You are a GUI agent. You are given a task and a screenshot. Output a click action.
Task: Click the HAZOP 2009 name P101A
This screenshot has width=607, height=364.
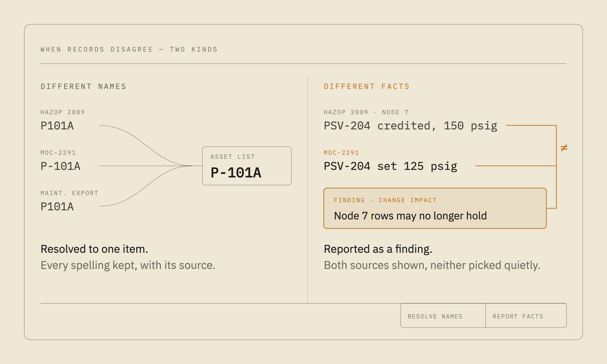(57, 126)
